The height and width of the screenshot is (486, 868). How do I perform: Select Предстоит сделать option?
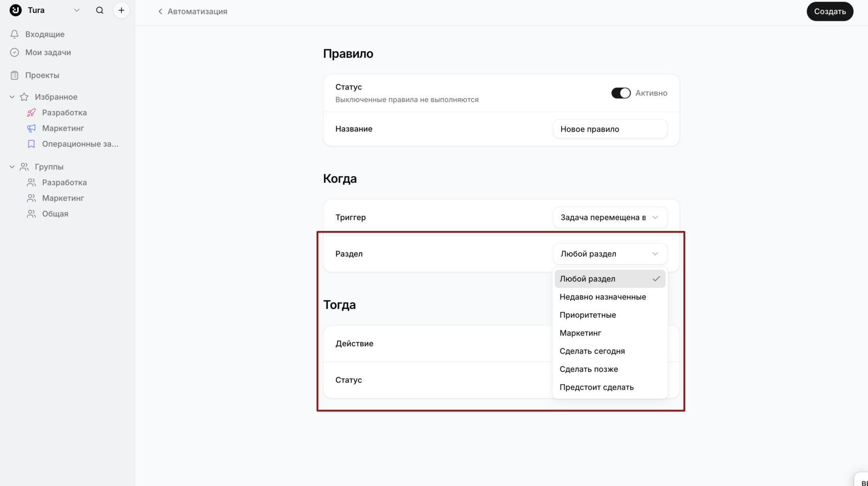[610, 387]
